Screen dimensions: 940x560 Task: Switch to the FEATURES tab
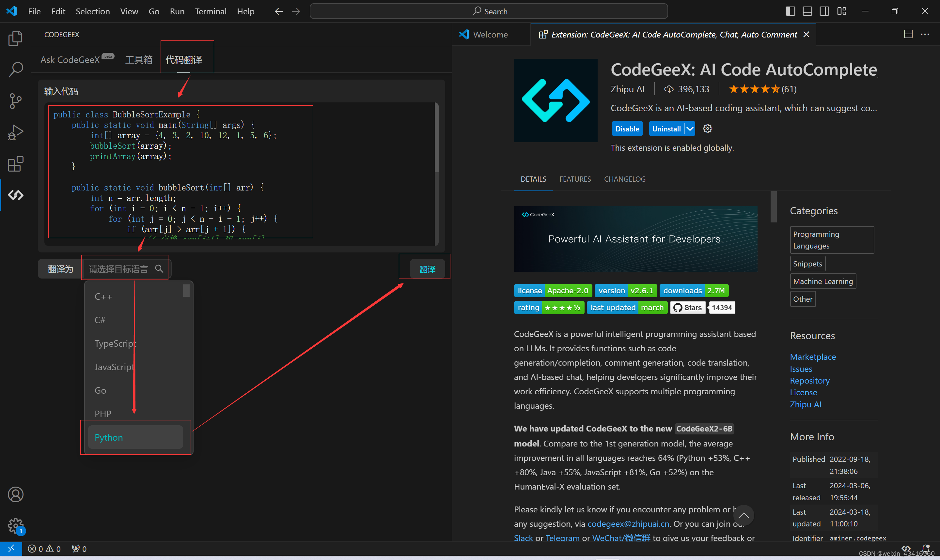[575, 179]
